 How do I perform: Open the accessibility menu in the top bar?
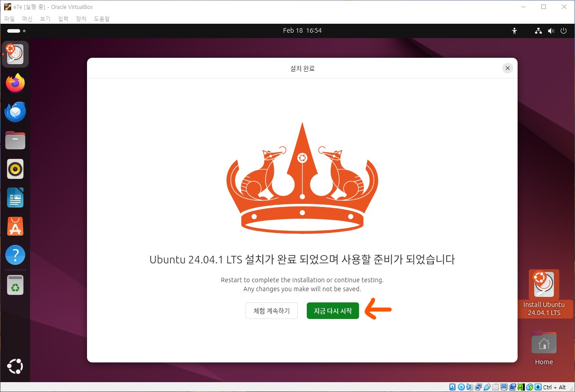tap(514, 31)
